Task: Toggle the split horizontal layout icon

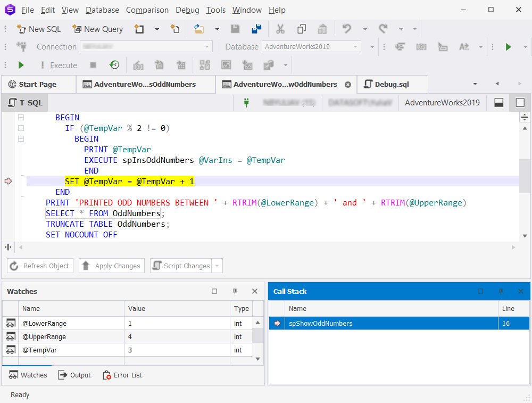Action: (x=499, y=103)
